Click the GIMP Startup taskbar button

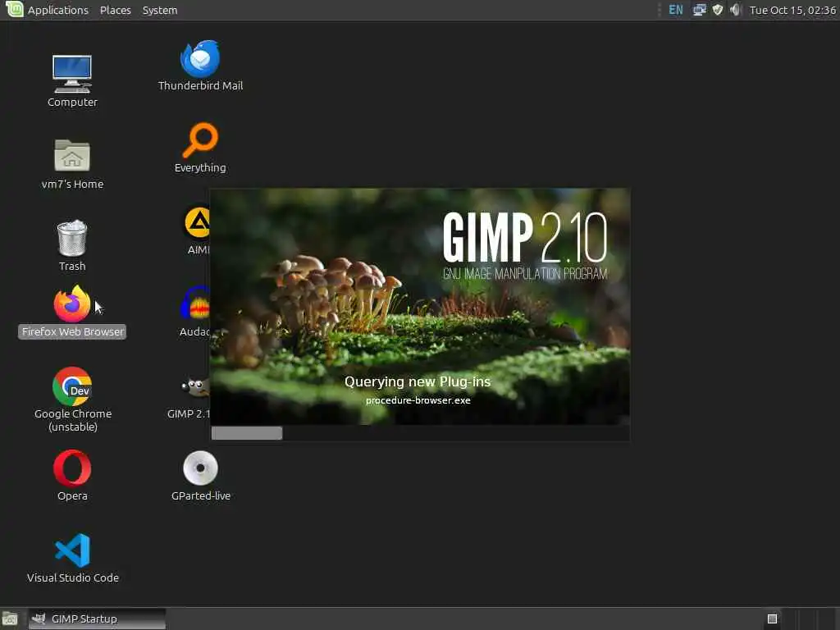[97, 619]
